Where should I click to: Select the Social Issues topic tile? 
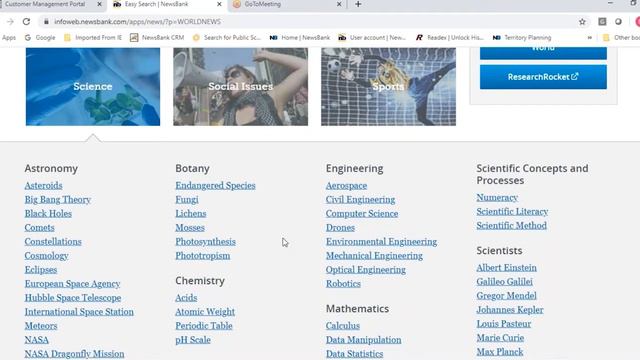coord(240,87)
